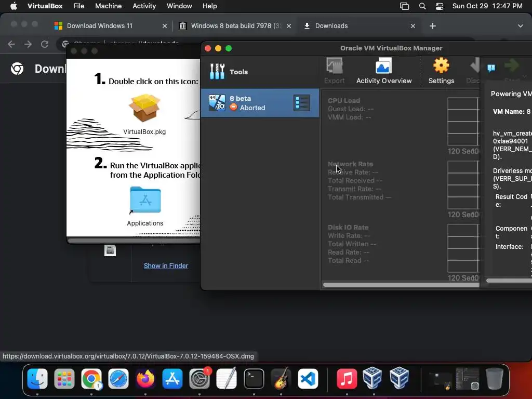The height and width of the screenshot is (399, 532).
Task: Open the VirtualBox application menu
Action: click(x=45, y=6)
